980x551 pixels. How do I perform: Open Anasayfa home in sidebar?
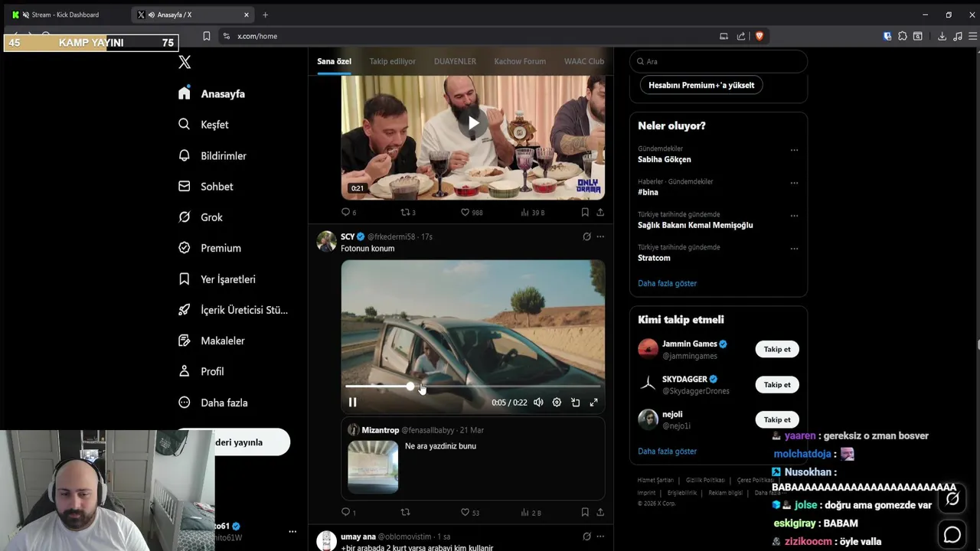click(x=211, y=93)
